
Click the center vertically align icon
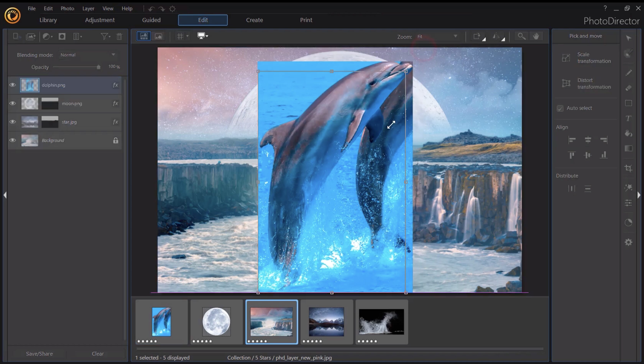(x=588, y=155)
